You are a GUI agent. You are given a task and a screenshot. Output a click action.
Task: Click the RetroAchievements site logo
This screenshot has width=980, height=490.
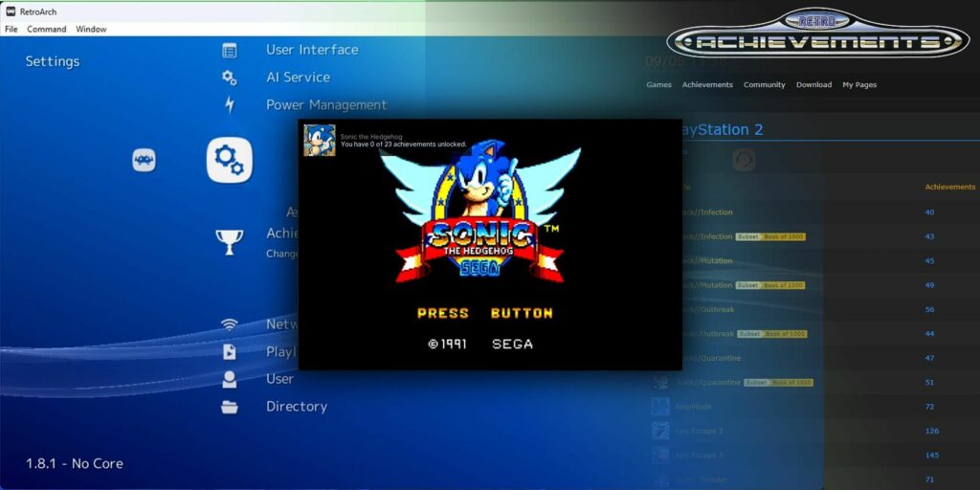(817, 33)
